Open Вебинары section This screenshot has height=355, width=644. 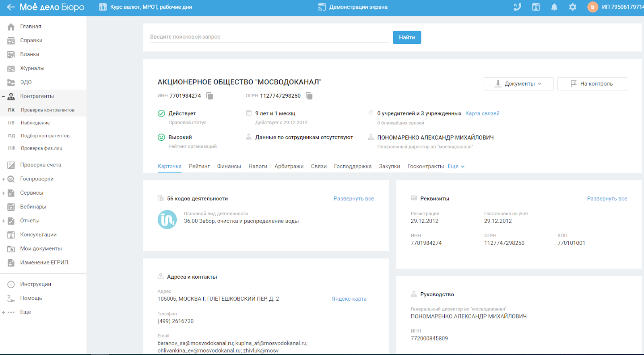click(33, 207)
